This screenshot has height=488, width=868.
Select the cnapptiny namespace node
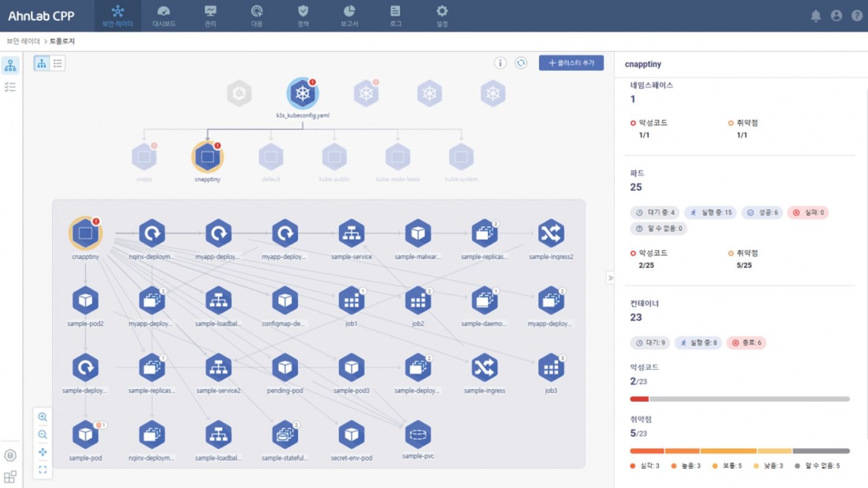[x=207, y=156]
